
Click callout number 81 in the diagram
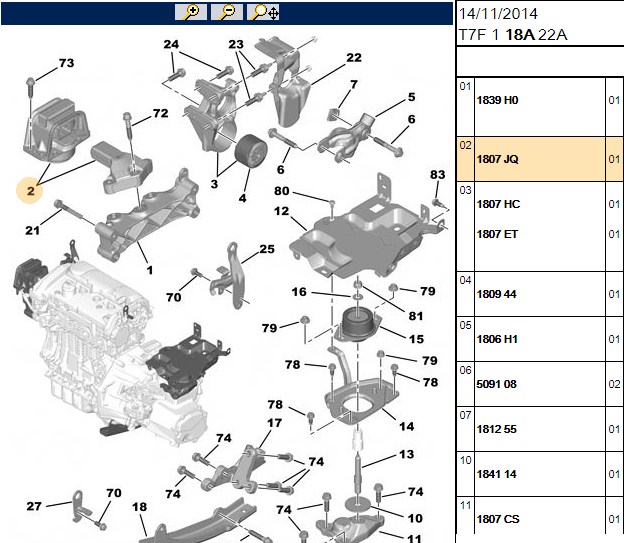415,316
